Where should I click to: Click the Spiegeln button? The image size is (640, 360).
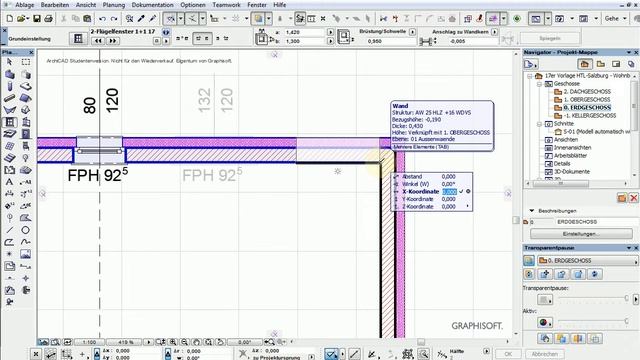[550, 38]
